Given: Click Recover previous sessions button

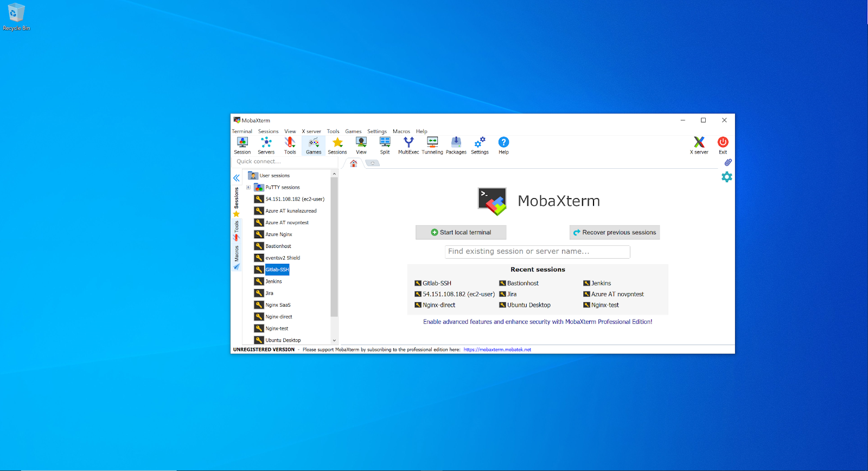Looking at the screenshot, I should click(615, 232).
